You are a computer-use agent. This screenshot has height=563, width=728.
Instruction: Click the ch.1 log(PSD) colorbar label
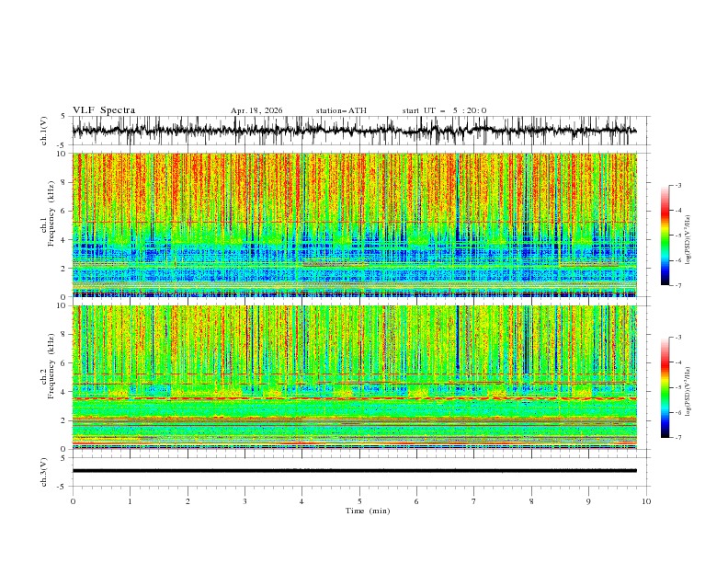(688, 240)
